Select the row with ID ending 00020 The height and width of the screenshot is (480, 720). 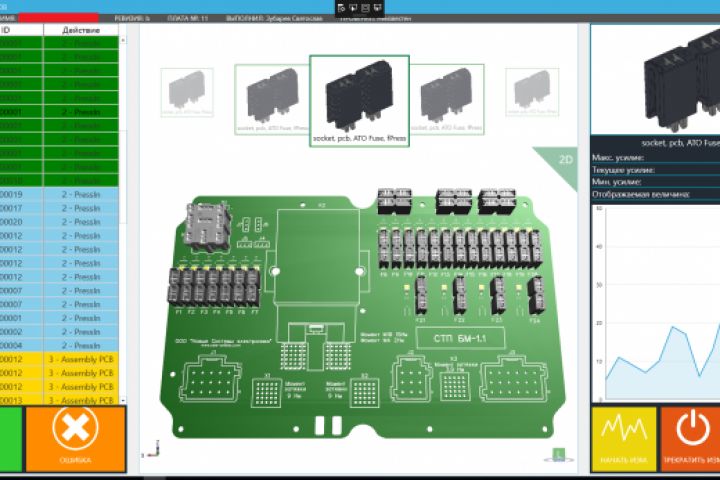tap(59, 222)
